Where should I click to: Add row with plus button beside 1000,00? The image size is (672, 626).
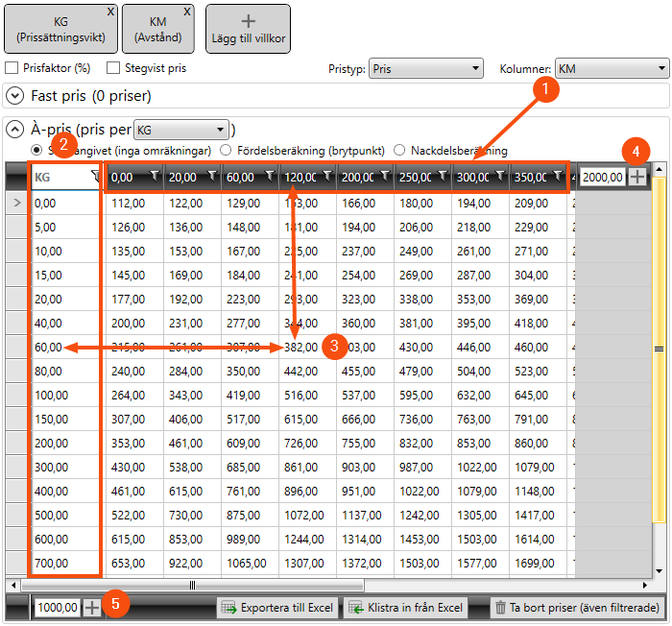tap(92, 607)
